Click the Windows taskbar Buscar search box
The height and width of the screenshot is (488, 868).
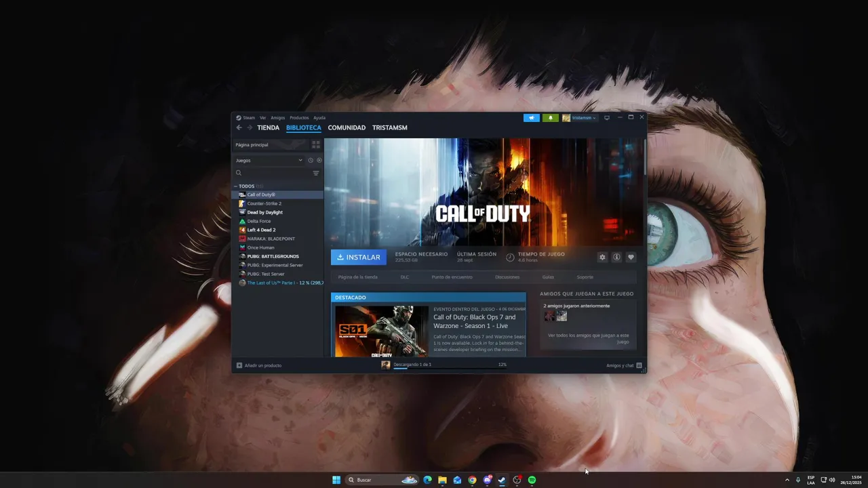pyautogui.click(x=382, y=480)
